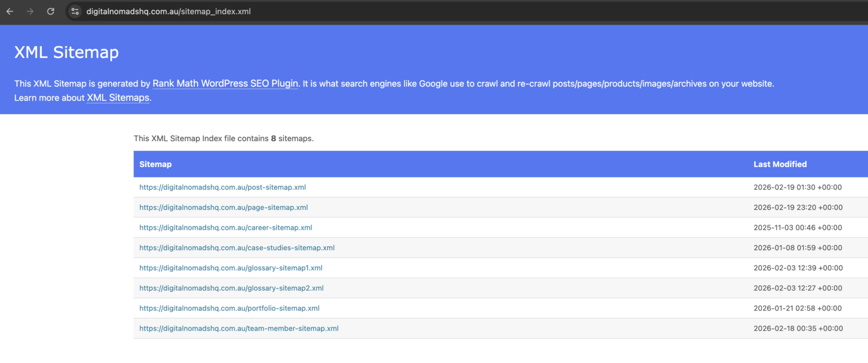Screen dimensions: 868x363
Task: Click the last modified date for post-sitemap.xml
Action: point(798,187)
